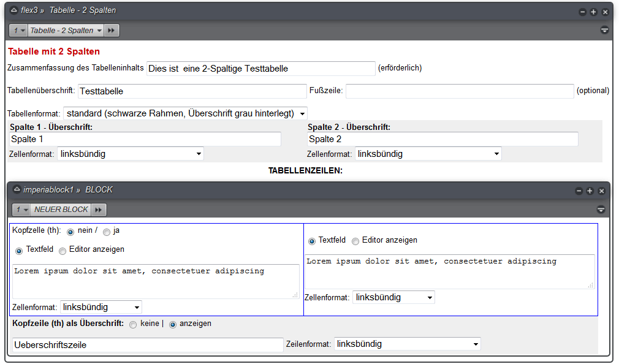Select Kopfzelle (th) 'ja' radio button
The image size is (619, 364).
coord(107,232)
